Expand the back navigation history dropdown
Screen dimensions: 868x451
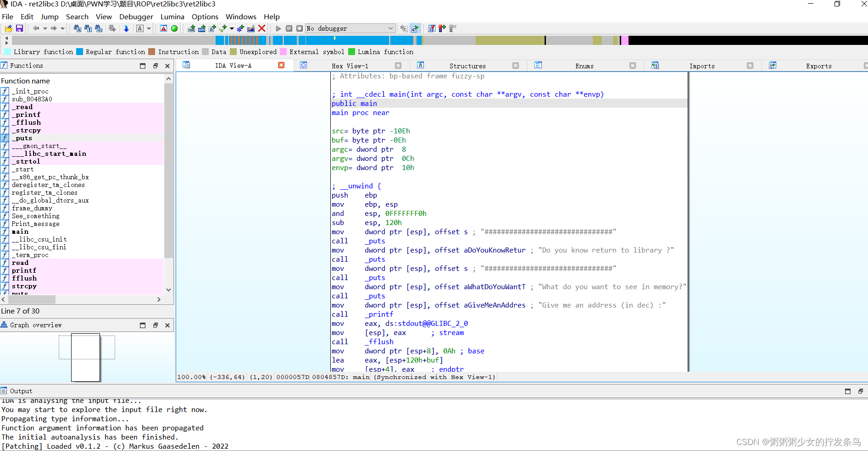tap(45, 28)
